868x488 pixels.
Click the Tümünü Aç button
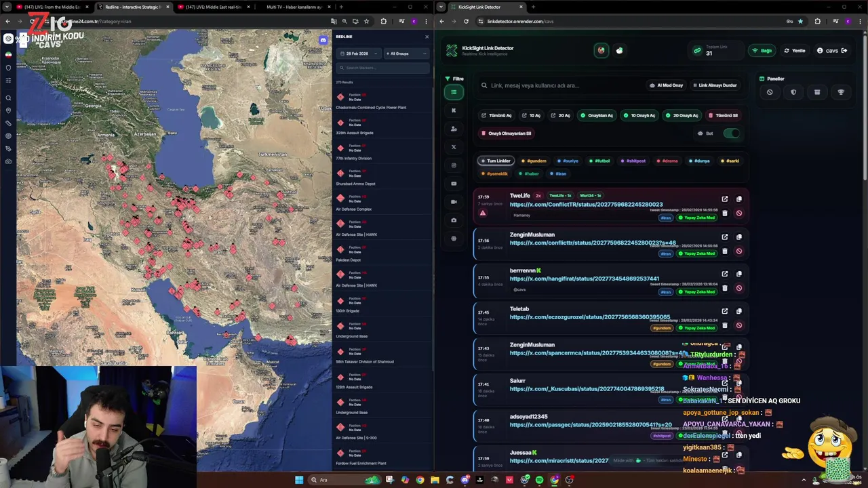[496, 116]
